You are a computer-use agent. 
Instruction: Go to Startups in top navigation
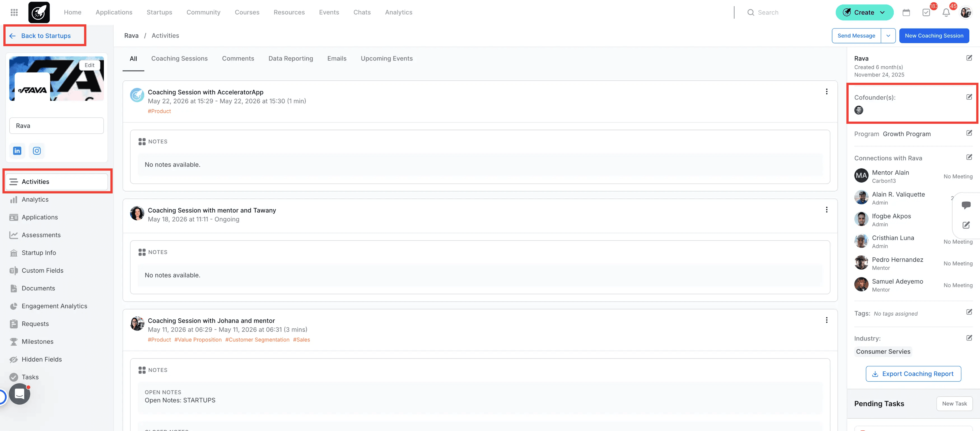pyautogui.click(x=159, y=12)
